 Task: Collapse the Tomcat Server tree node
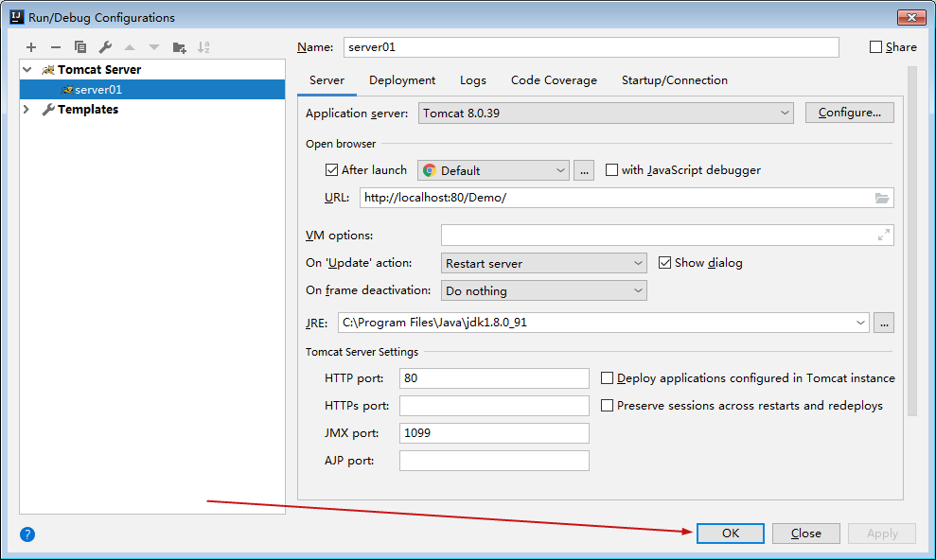(26, 70)
